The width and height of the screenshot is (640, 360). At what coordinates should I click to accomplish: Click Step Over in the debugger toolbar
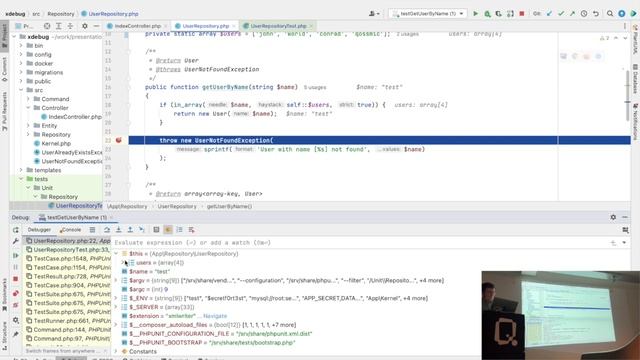point(107,230)
